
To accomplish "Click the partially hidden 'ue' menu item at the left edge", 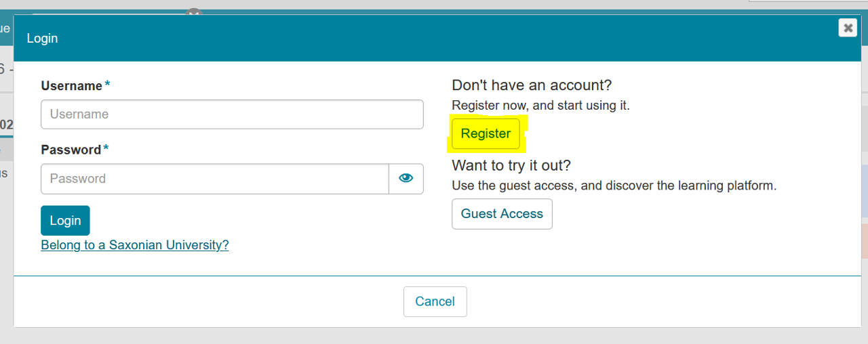I will (x=5, y=29).
